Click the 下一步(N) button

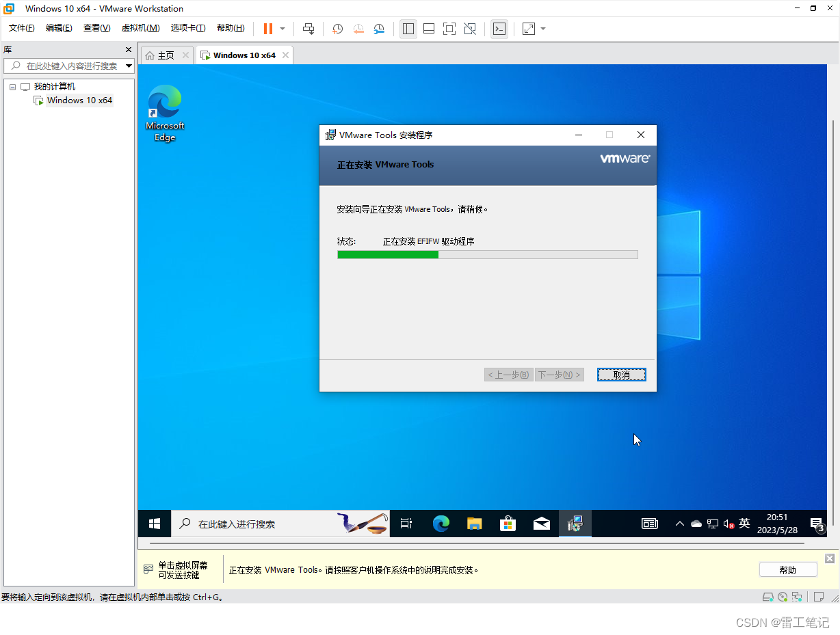560,375
